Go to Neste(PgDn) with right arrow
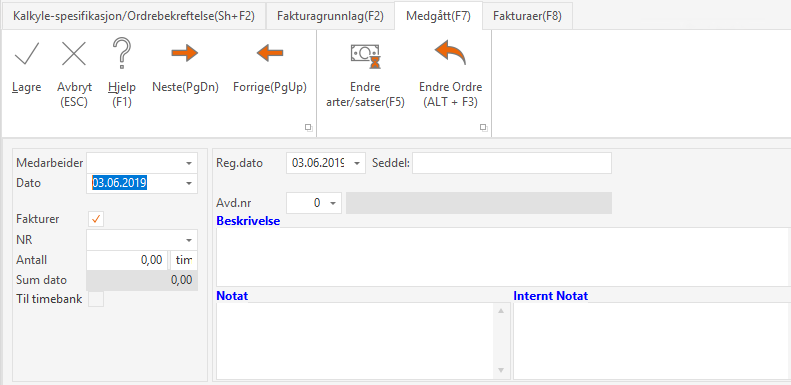Image resolution: width=791 pixels, height=385 pixels. (185, 52)
